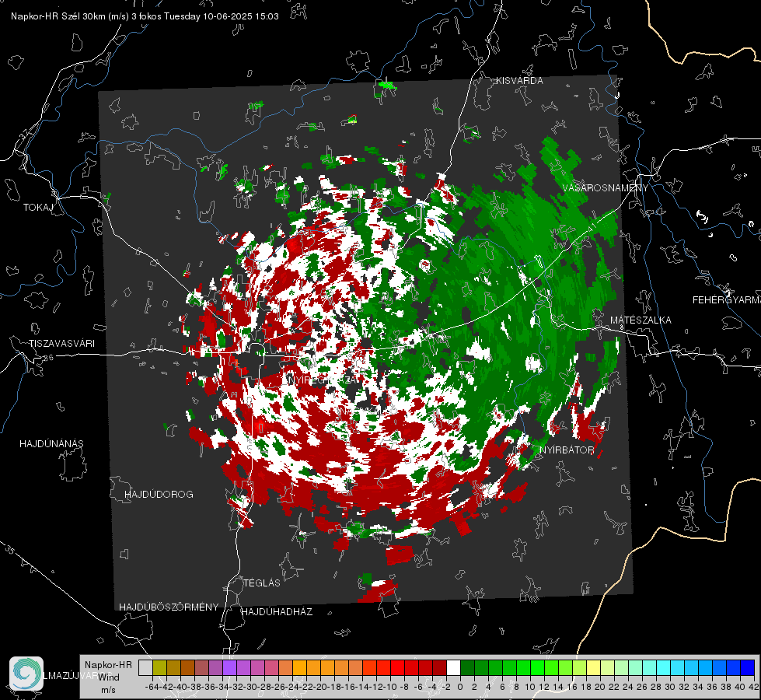761x700 pixels.
Task: Select the bright purple legend swatch
Action: click(229, 667)
